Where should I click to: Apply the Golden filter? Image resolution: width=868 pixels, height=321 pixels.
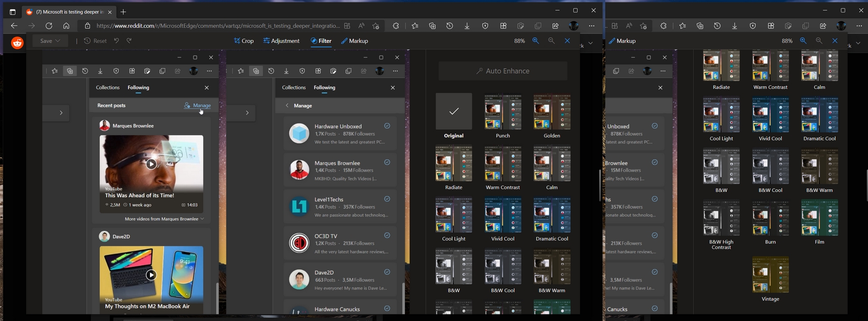coord(552,116)
